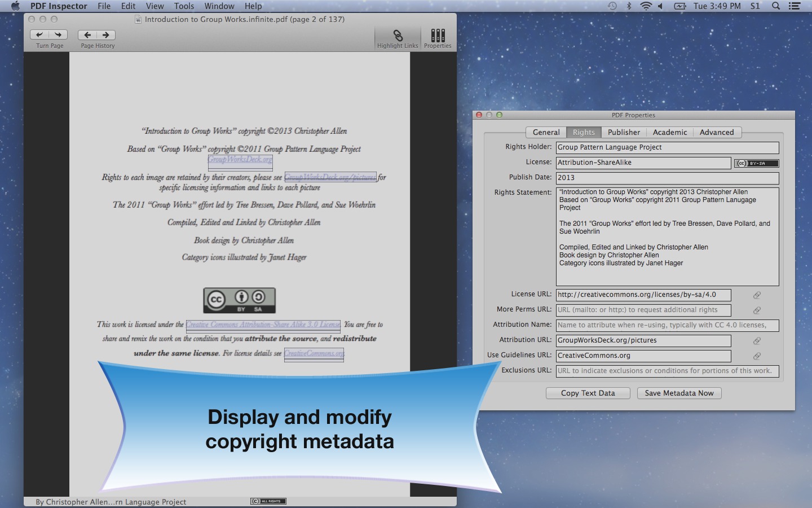Viewport: 812px width, 508px height.
Task: Open the Properties panel from the toolbar
Action: [438, 37]
